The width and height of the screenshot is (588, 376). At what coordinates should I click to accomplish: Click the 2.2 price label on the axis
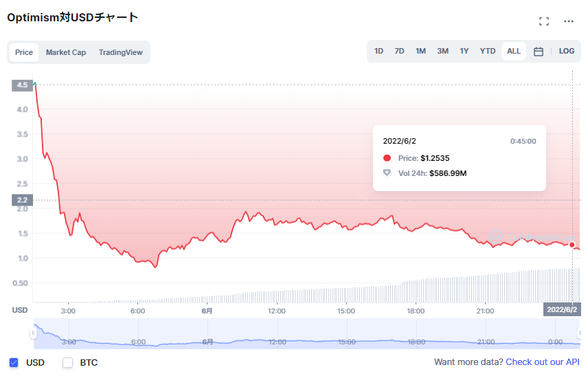pyautogui.click(x=22, y=200)
